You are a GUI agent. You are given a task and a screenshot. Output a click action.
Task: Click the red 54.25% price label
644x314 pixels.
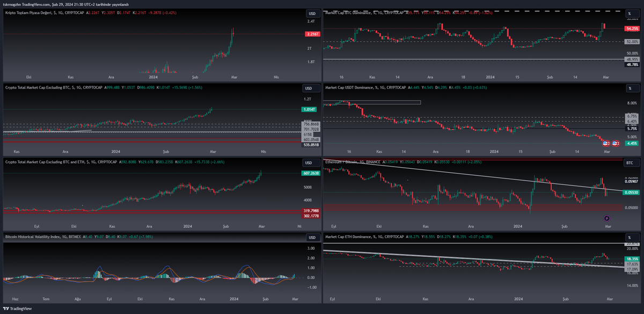(632, 28)
